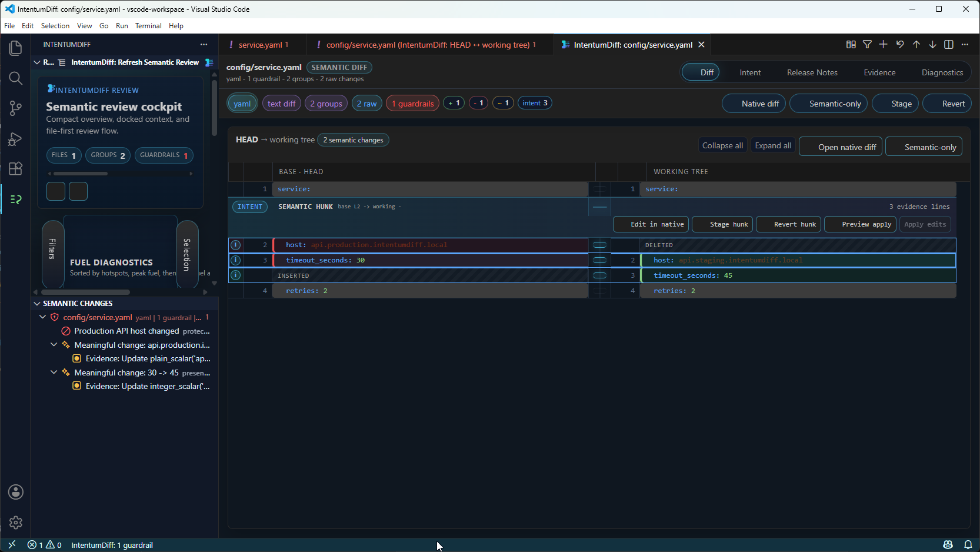The width and height of the screenshot is (980, 552).
Task: Click the sidebar review panel vertical scrollbar
Action: pos(214,108)
